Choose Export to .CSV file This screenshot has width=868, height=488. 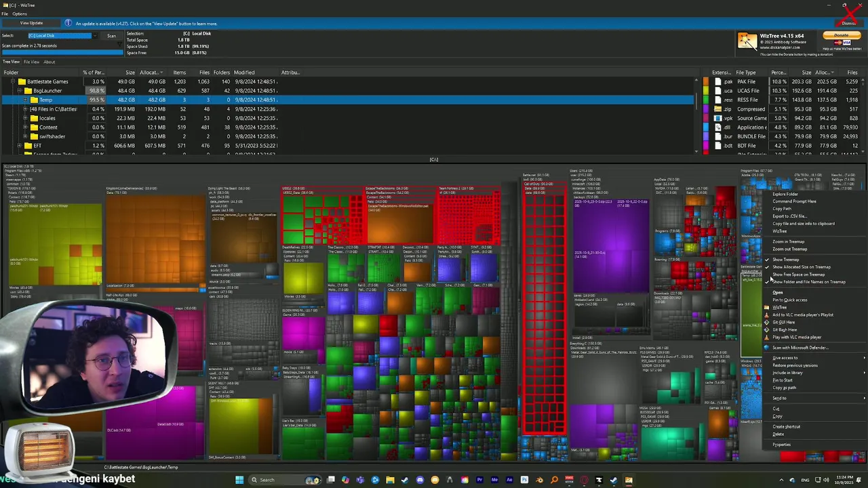pyautogui.click(x=789, y=216)
